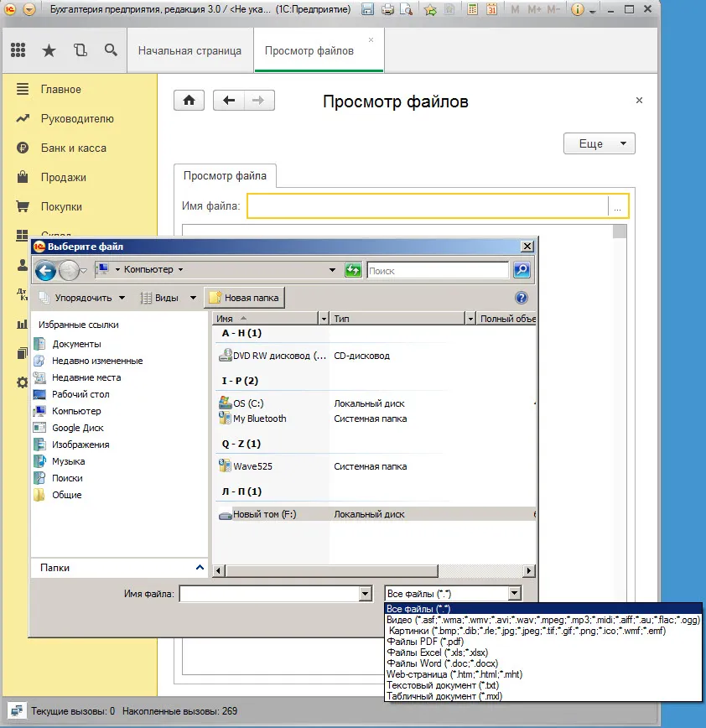Click the file list horizontal scrollbar right arrow
The height and width of the screenshot is (728, 706).
click(528, 570)
